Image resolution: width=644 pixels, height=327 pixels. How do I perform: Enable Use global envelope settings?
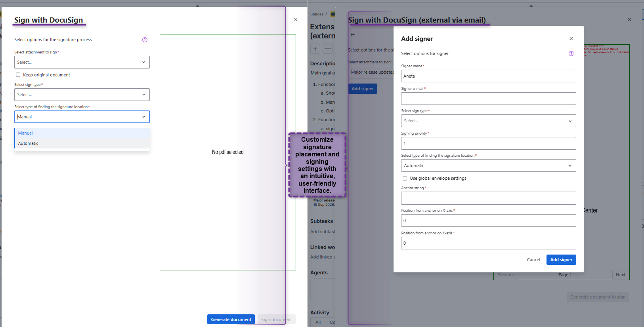pyautogui.click(x=405, y=178)
